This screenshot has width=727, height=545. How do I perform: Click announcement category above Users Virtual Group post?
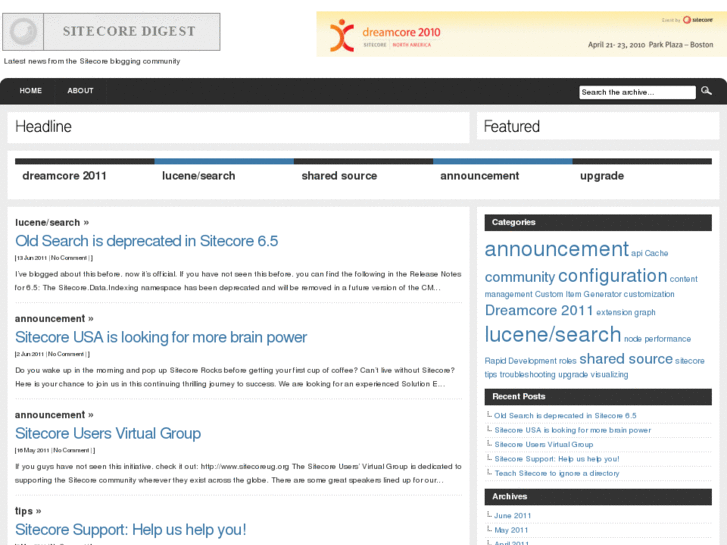click(x=50, y=415)
